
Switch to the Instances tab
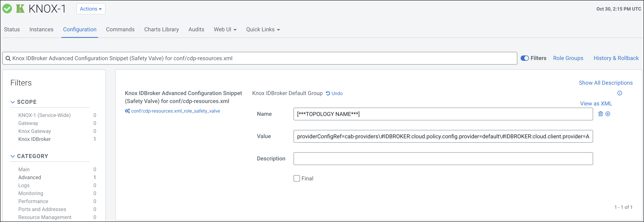pos(41,29)
